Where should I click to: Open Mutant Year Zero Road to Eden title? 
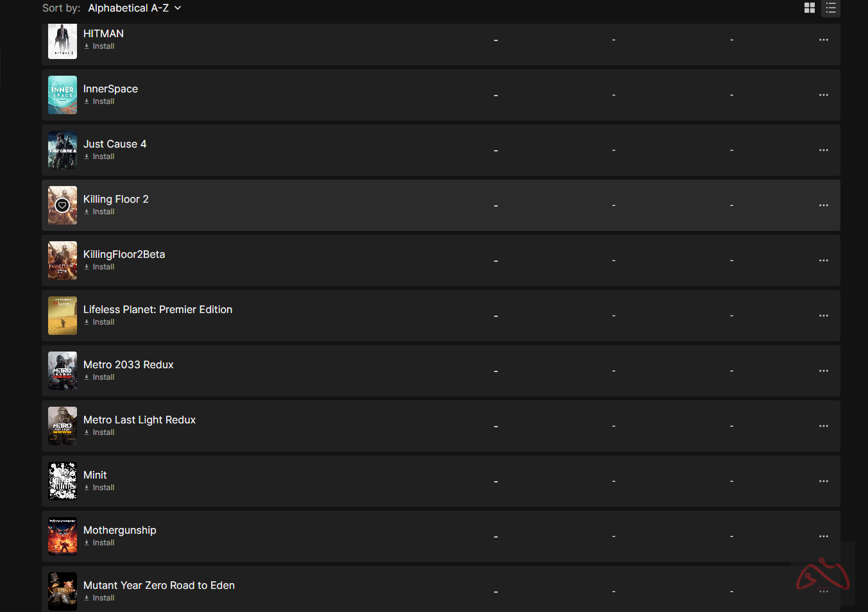tap(159, 585)
